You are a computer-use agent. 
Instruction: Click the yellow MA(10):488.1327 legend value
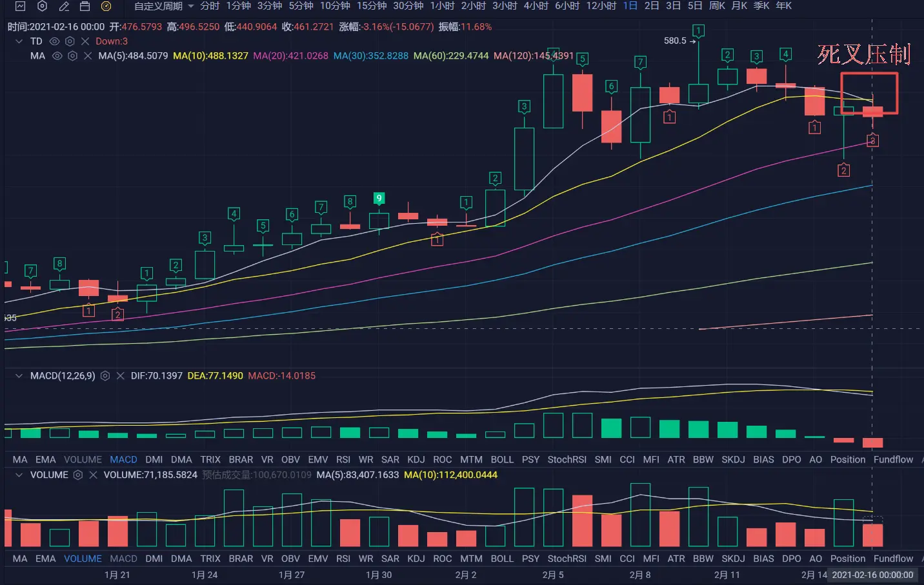point(210,56)
